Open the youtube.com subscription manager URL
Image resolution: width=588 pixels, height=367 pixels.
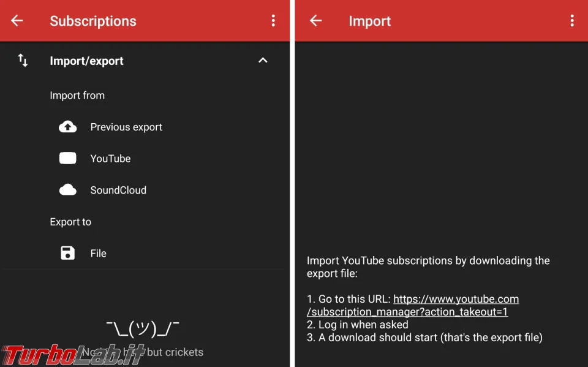pos(413,305)
